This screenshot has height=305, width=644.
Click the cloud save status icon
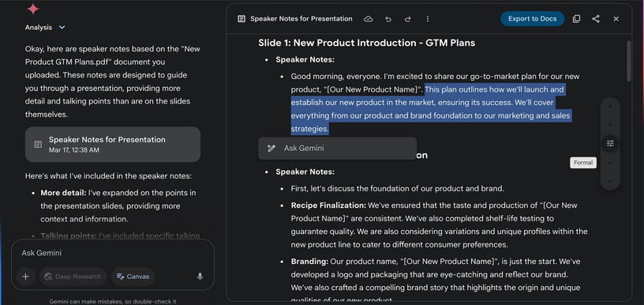coord(369,19)
